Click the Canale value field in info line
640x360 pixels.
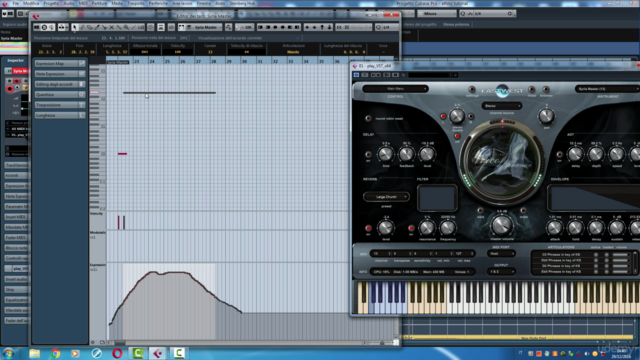coord(210,52)
